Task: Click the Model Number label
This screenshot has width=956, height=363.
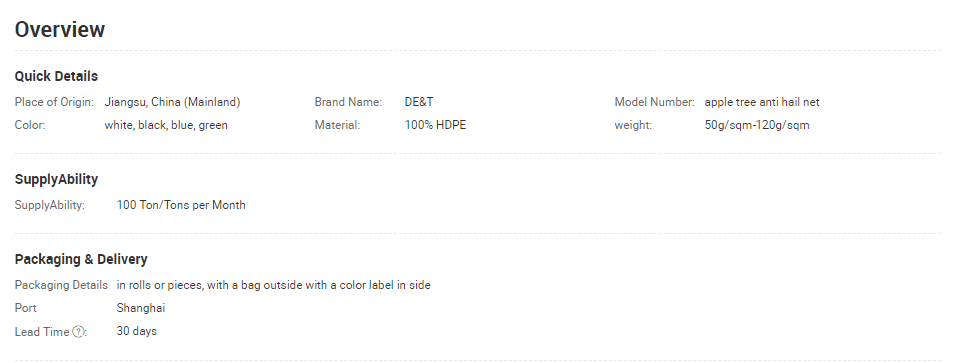Action: [x=655, y=102]
